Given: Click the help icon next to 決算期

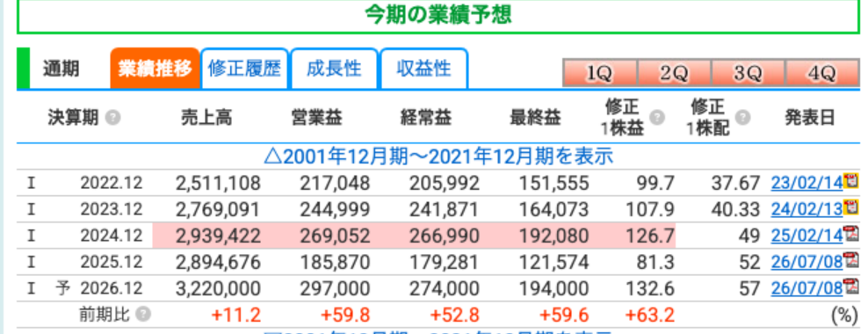Looking at the screenshot, I should pyautogui.click(x=113, y=118).
